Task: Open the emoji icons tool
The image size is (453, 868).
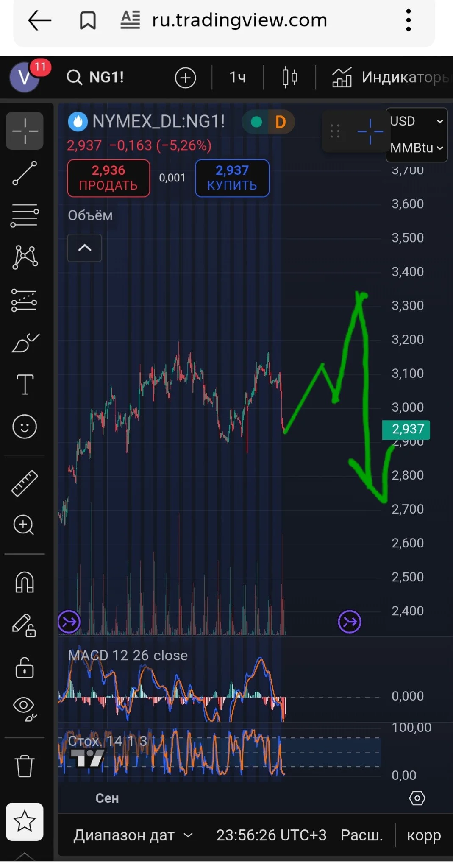Action: click(25, 427)
